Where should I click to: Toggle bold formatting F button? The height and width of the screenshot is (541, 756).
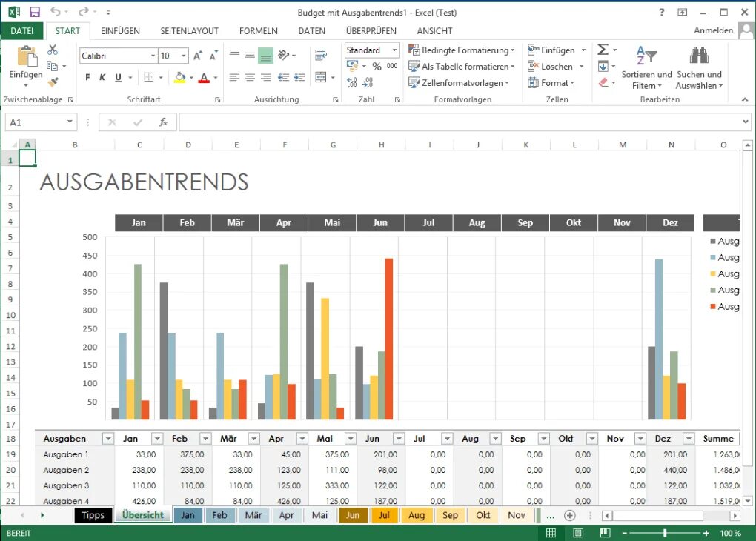[87, 77]
